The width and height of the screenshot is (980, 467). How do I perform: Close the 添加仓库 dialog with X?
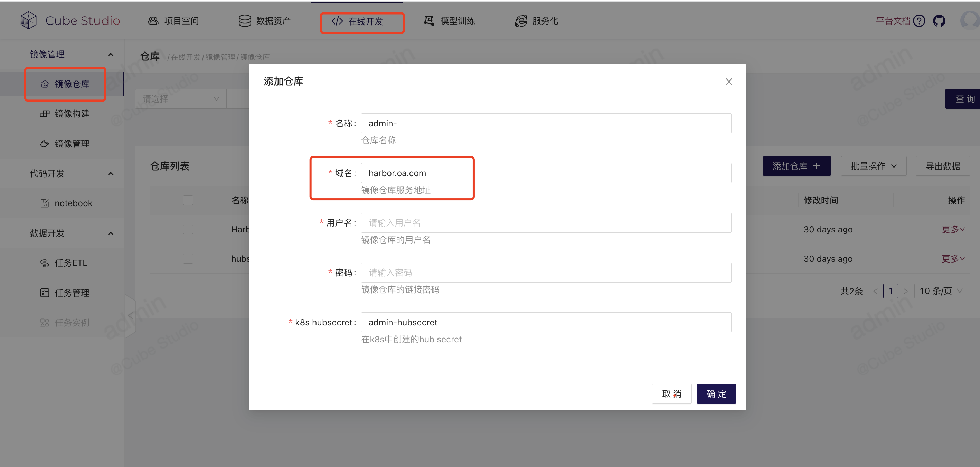click(728, 82)
